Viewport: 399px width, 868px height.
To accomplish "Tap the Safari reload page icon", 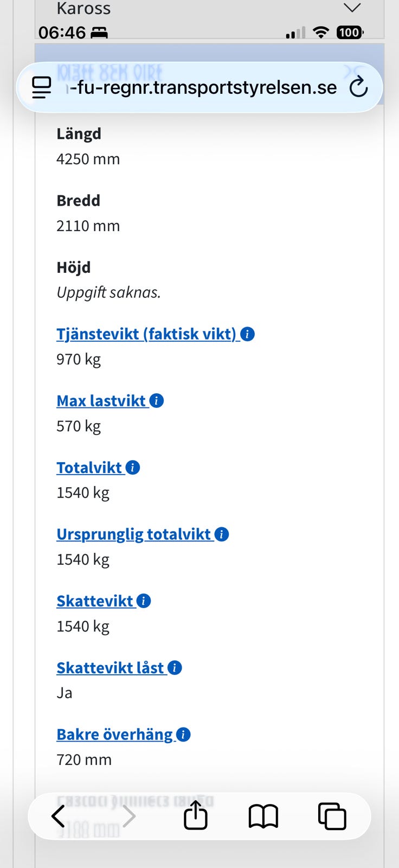I will click(x=358, y=87).
